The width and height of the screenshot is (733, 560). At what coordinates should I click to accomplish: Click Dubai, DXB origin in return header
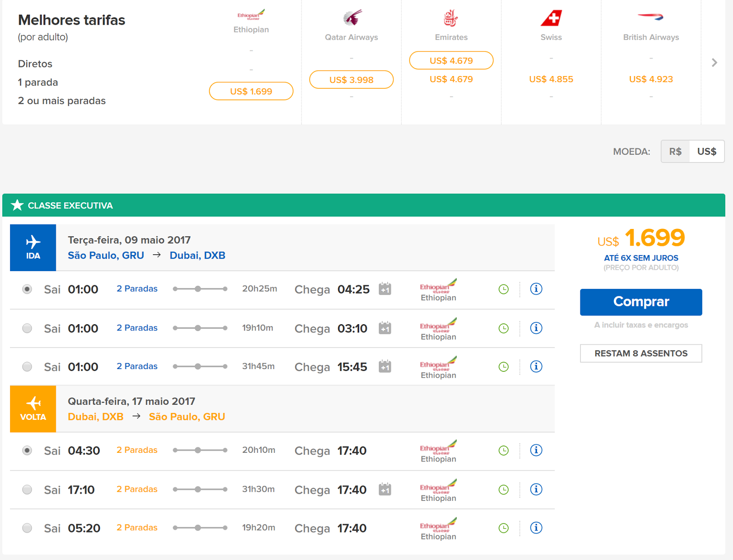(x=96, y=417)
